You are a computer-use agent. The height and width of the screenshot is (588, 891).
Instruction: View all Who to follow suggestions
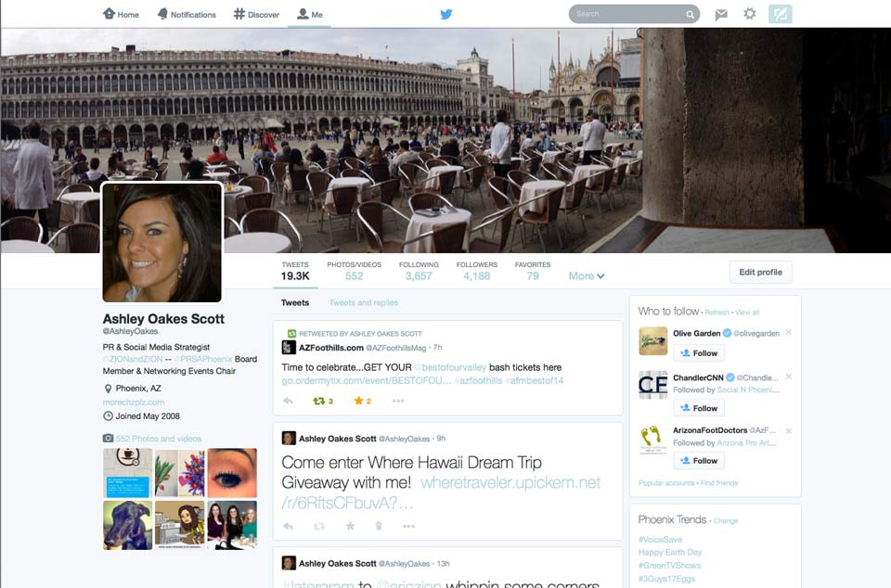tap(746, 313)
